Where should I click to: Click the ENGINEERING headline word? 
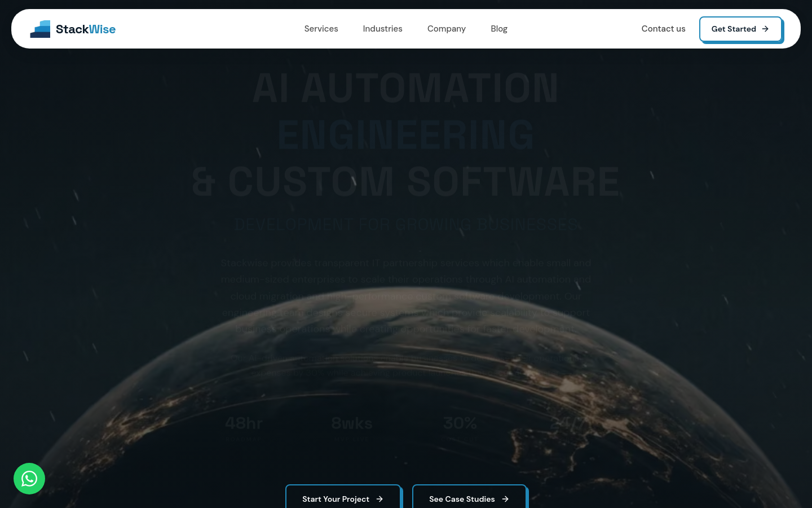click(405, 135)
